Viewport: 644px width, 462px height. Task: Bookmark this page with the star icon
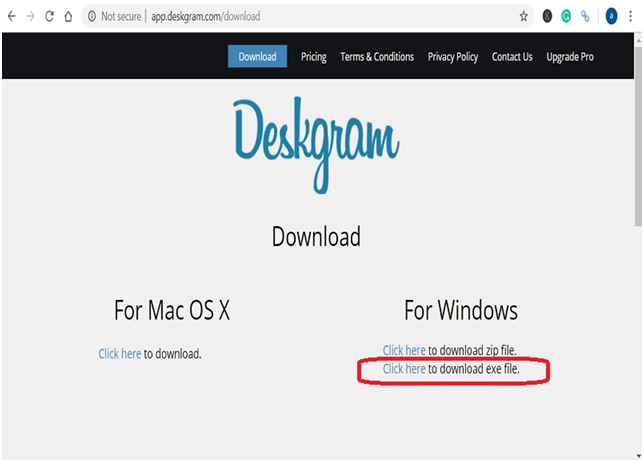pyautogui.click(x=523, y=16)
